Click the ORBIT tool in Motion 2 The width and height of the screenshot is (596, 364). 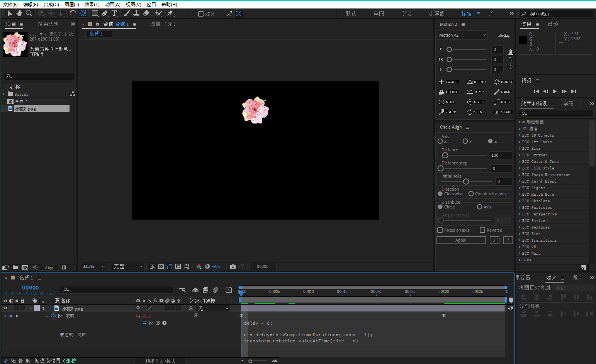click(x=476, y=102)
